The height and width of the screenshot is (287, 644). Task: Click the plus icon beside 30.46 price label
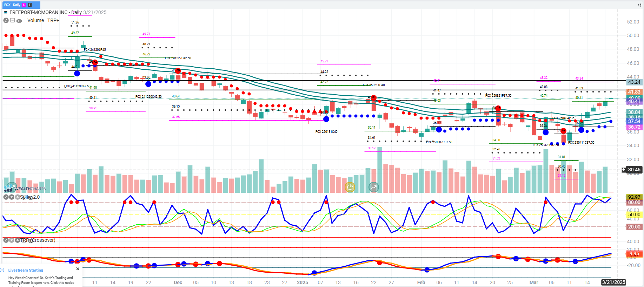coord(624,170)
